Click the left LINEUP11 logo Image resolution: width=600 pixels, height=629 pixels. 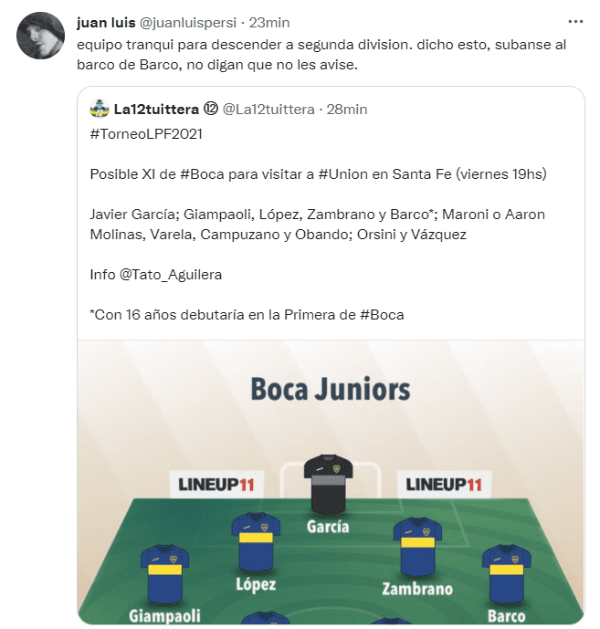216,484
